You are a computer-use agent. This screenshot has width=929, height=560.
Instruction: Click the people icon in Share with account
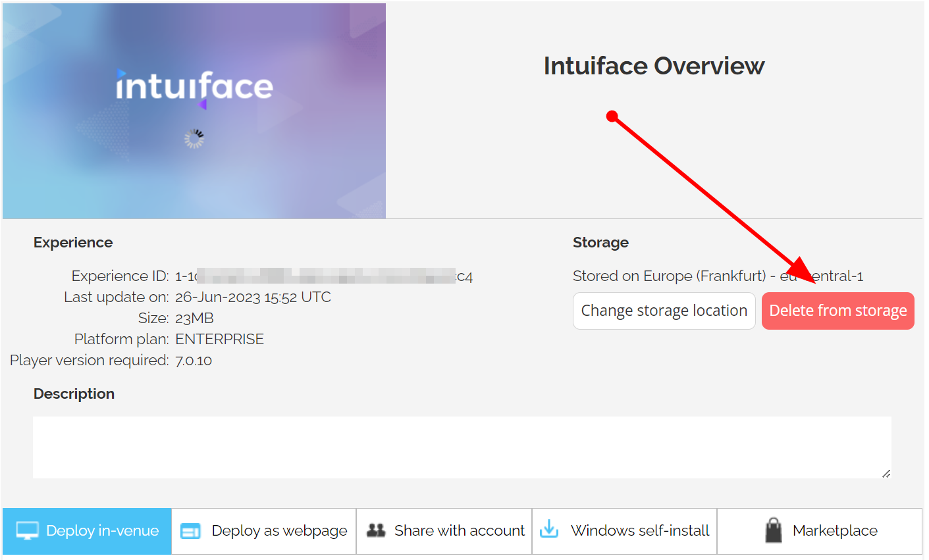coord(376,530)
